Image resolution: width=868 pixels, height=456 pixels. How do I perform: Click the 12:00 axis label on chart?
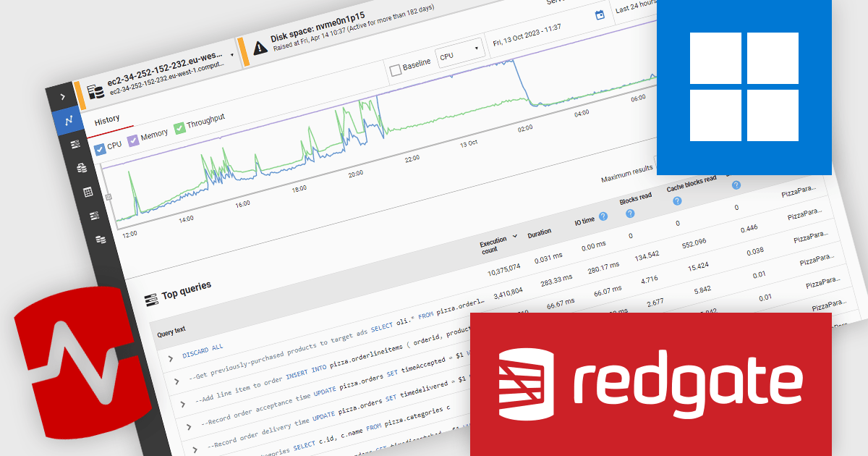pos(129,234)
